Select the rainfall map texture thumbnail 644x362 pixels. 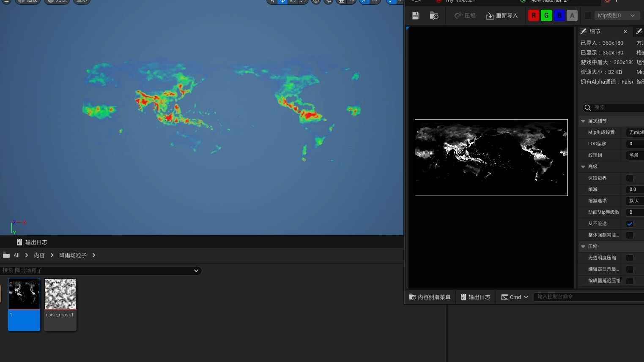click(x=24, y=305)
